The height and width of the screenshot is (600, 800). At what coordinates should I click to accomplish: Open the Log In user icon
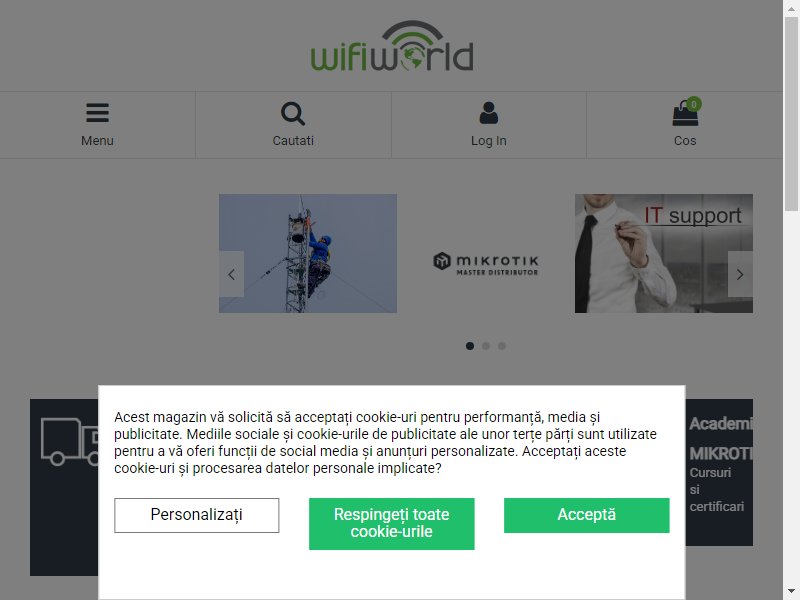pyautogui.click(x=488, y=113)
